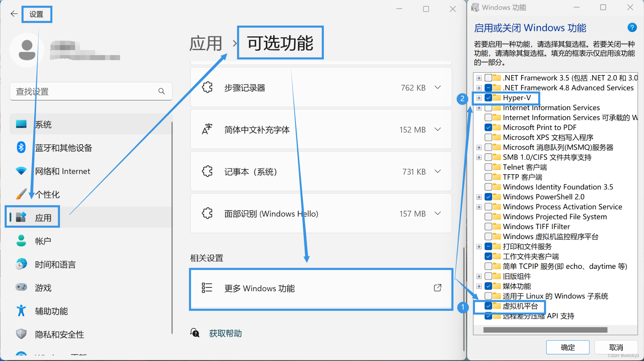Check 适用于 Linux 的 Windows 子系统
Viewport: 644px width, 361px height.
point(488,296)
